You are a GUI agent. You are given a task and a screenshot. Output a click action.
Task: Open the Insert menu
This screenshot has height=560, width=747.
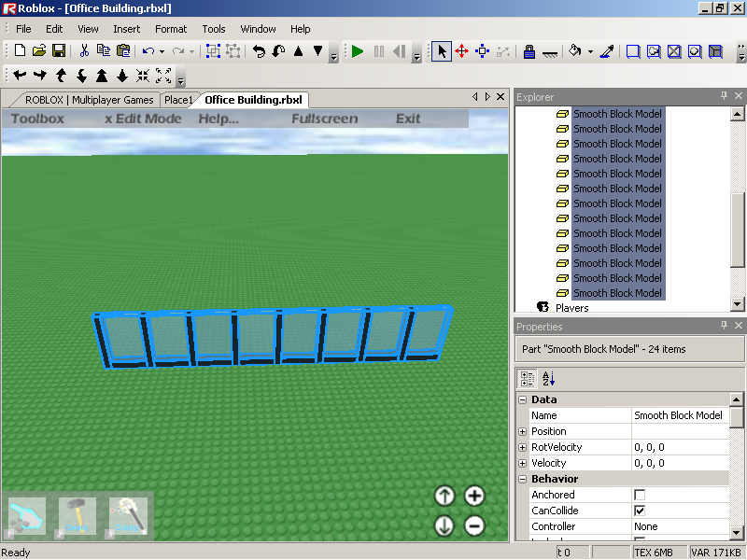click(x=126, y=29)
